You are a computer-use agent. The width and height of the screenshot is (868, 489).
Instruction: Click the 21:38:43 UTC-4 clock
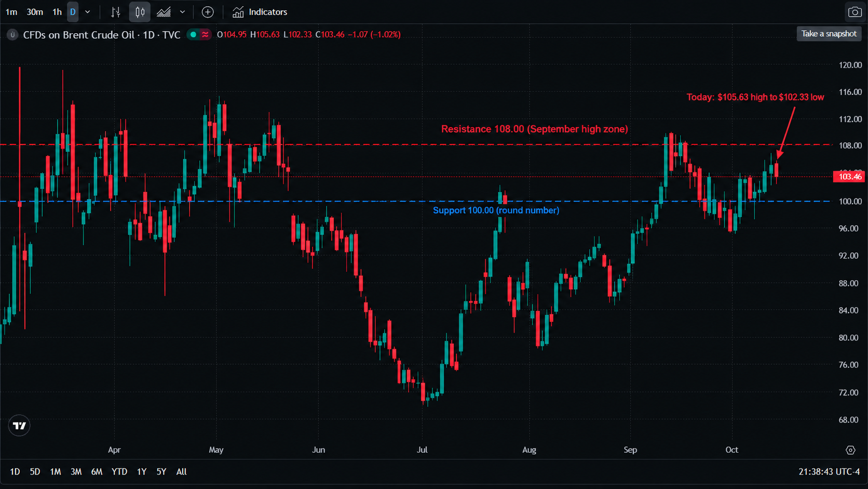tap(829, 472)
